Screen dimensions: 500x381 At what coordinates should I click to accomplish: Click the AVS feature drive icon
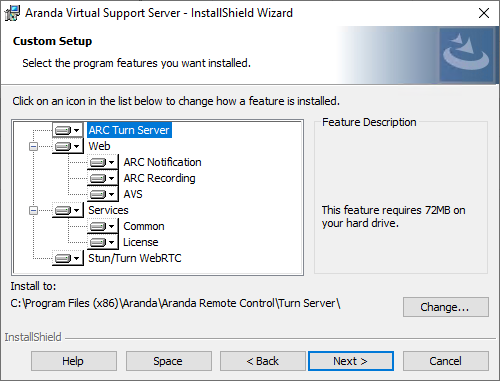[103, 194]
